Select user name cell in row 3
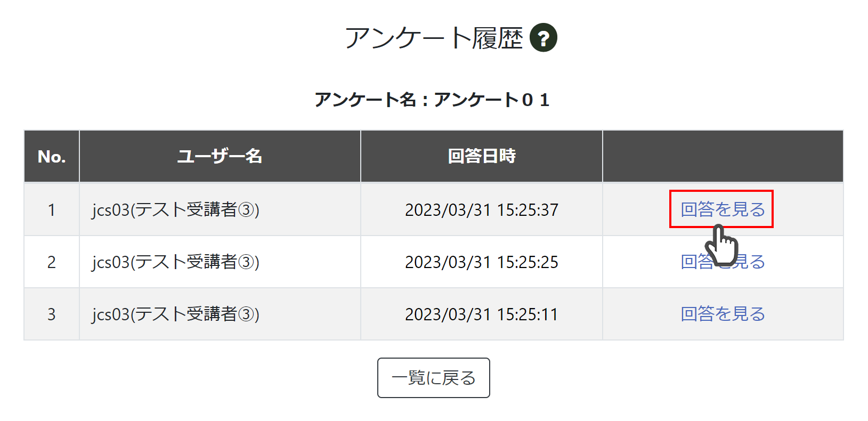The image size is (868, 421). [x=220, y=314]
